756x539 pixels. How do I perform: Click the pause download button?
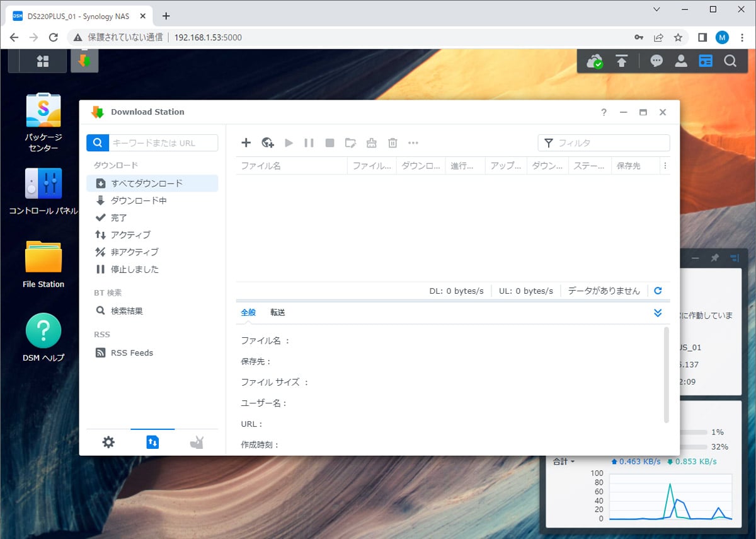(x=309, y=143)
